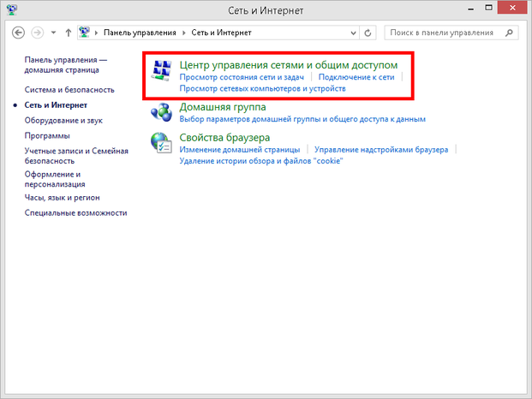This screenshot has width=532, height=399.
Task: Open the recent locations dropdown arrow
Action: click(x=53, y=33)
